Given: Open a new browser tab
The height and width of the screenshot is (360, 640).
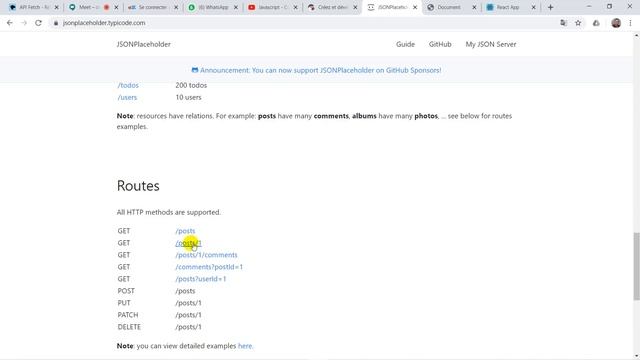Looking at the screenshot, I should click(550, 7).
